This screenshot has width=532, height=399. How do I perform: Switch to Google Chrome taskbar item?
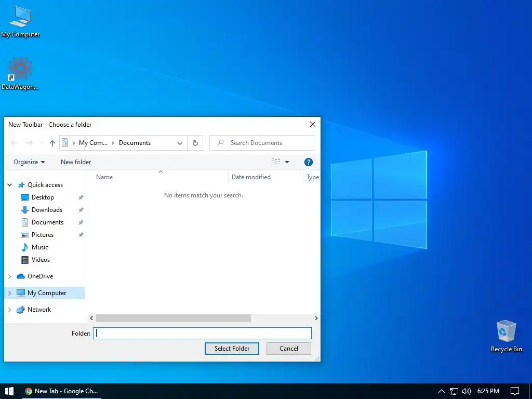[x=62, y=391]
